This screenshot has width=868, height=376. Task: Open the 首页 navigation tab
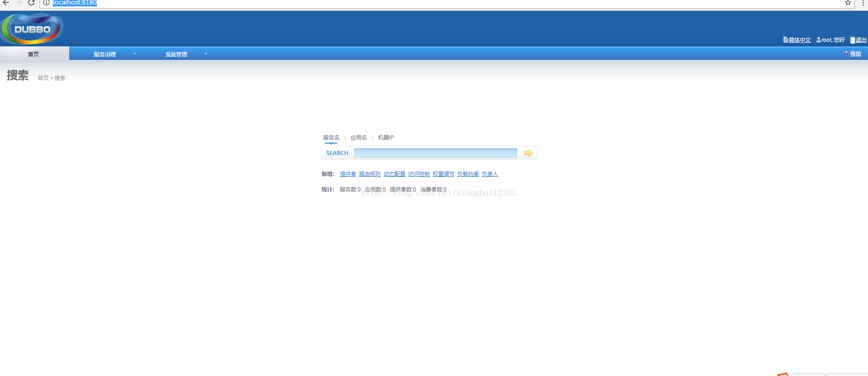34,54
